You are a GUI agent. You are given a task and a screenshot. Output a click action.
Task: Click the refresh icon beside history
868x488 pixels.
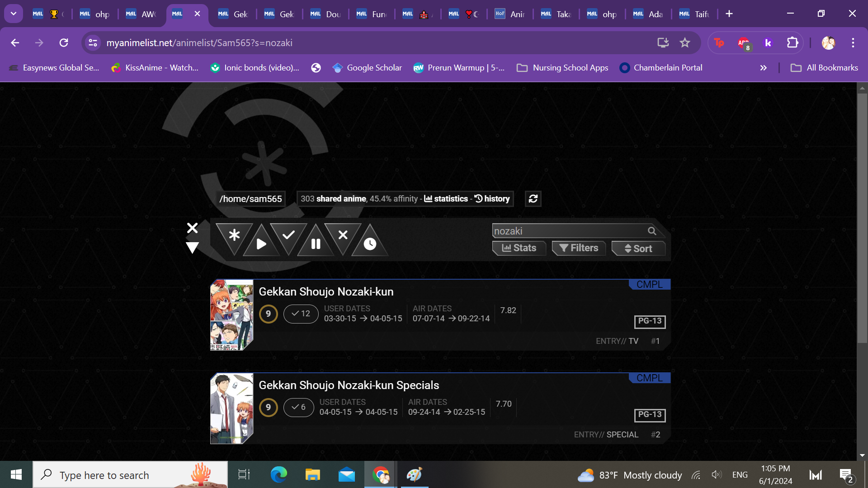[533, 199]
